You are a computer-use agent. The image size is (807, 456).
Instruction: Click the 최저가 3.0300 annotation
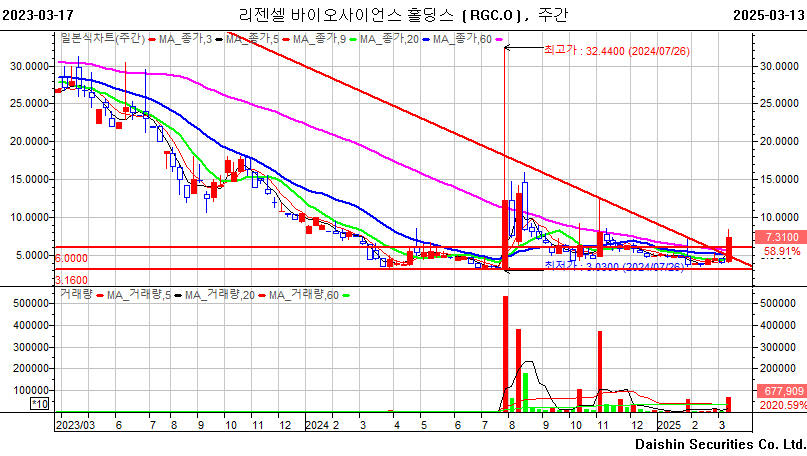(x=615, y=267)
